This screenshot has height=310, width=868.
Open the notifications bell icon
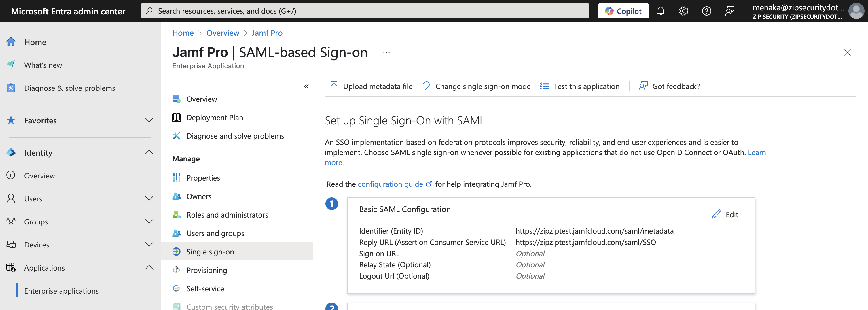tap(660, 11)
